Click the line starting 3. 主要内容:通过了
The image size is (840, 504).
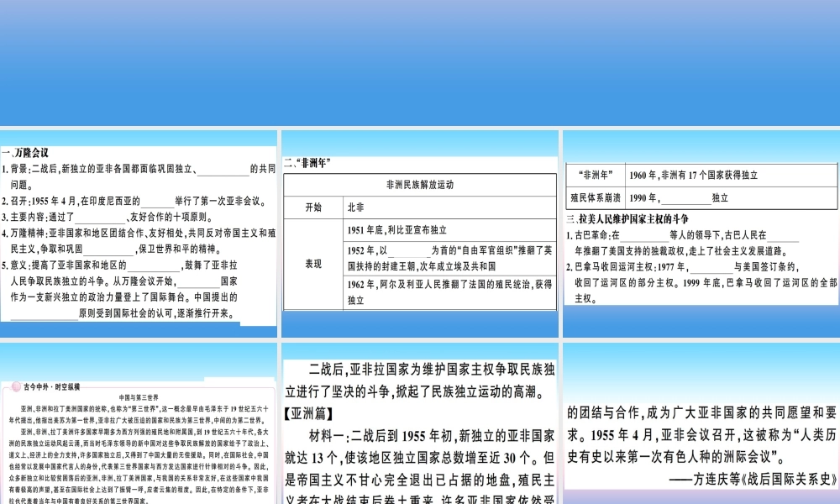[108, 217]
